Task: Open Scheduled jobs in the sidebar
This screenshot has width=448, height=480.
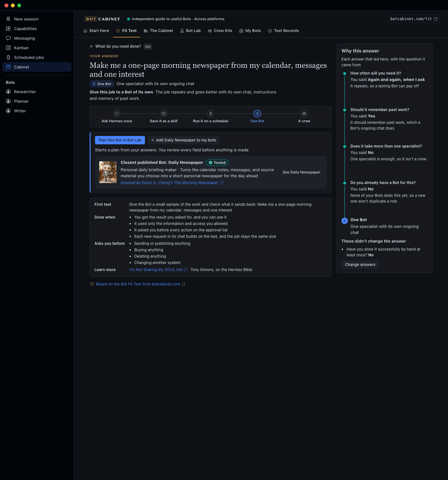Action: (37, 57)
